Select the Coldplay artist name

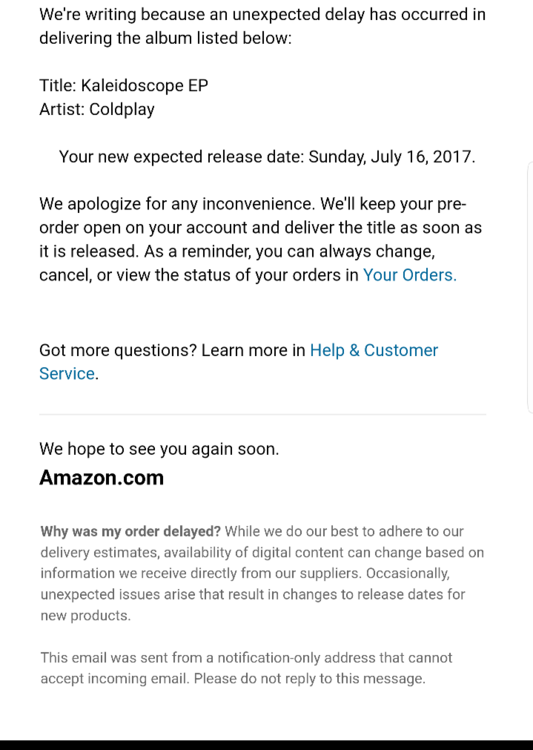(x=122, y=110)
